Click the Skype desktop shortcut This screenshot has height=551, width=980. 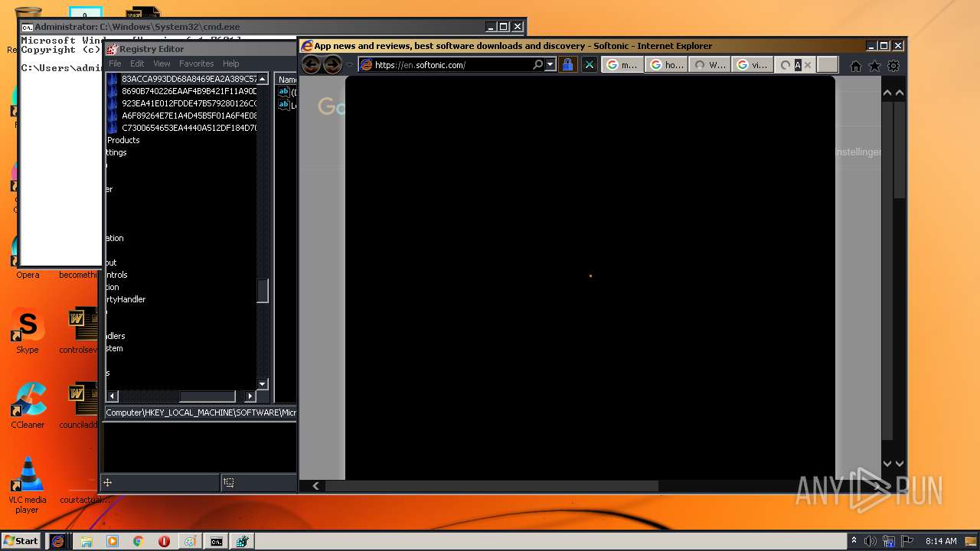point(28,332)
